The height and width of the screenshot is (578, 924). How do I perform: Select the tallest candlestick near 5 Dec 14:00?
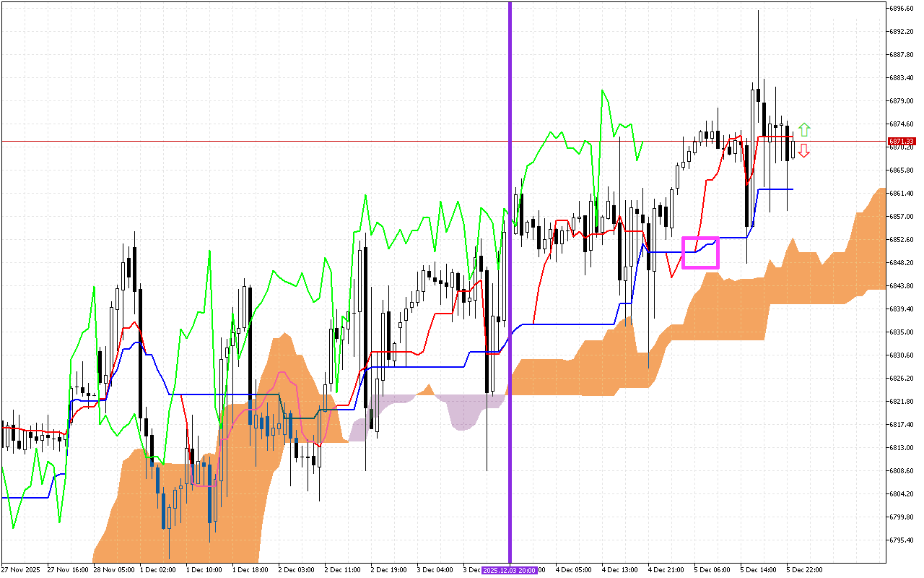pyautogui.click(x=759, y=94)
